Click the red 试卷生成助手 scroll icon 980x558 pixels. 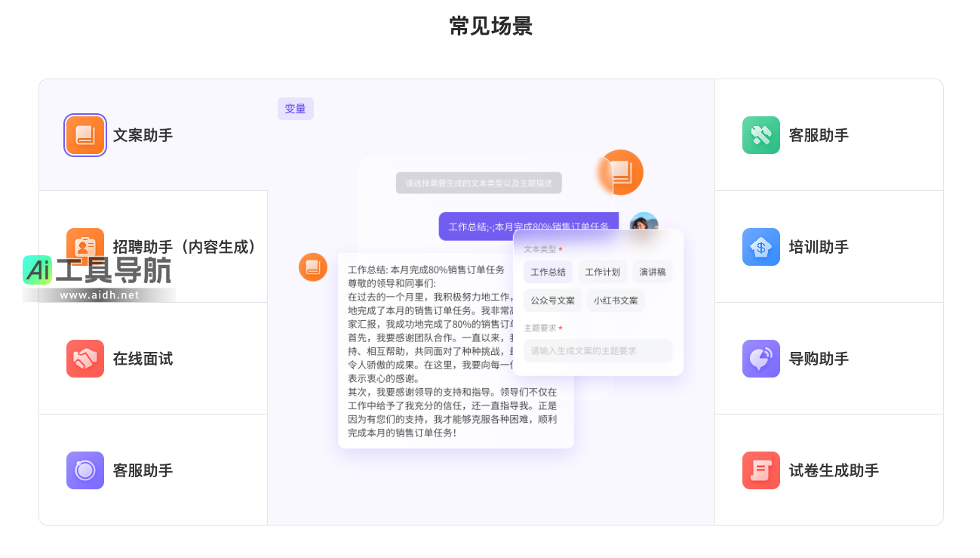pyautogui.click(x=761, y=470)
